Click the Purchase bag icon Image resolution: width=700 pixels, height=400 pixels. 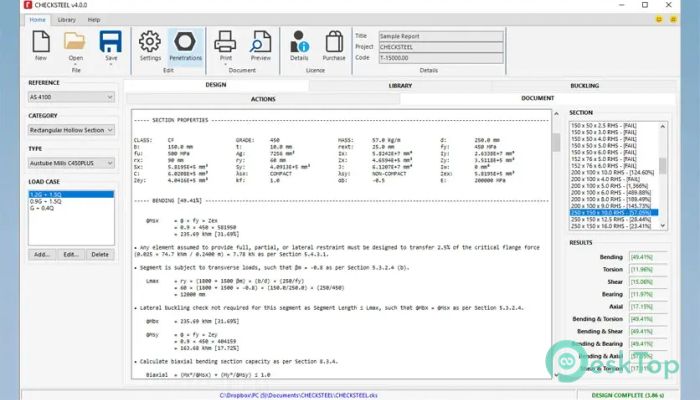point(334,42)
